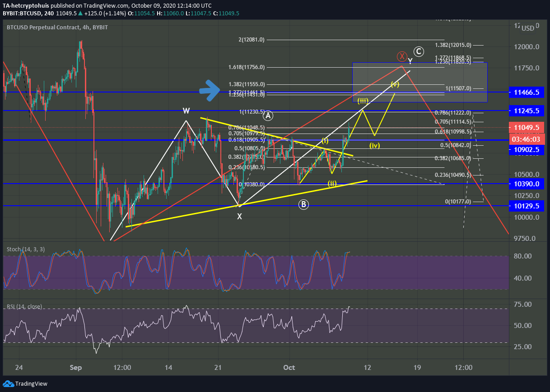Click the 0.382(10685.0) Fibonacci label
Viewport: 550px width, 392px height.
tap(453, 158)
